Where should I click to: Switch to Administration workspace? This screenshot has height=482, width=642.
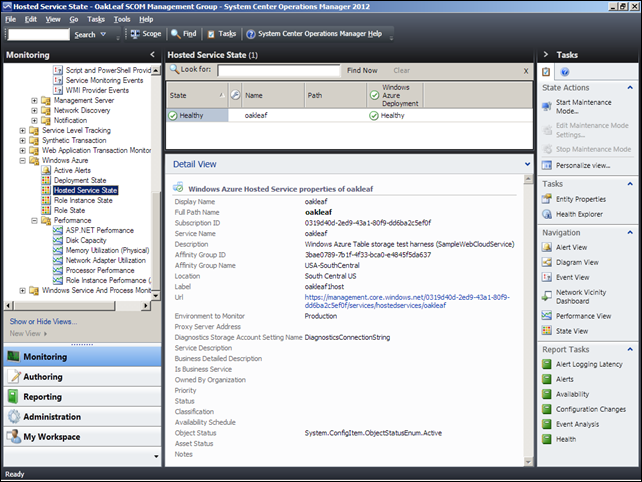82,417
